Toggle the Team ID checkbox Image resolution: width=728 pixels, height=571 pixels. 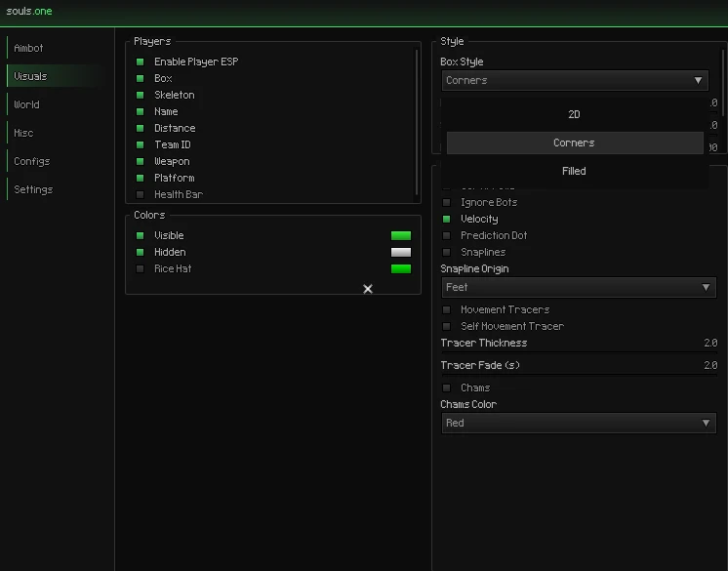140,144
